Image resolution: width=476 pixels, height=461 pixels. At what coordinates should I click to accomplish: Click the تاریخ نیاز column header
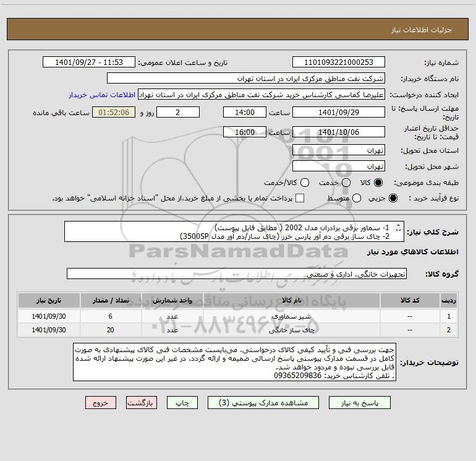pos(49,300)
